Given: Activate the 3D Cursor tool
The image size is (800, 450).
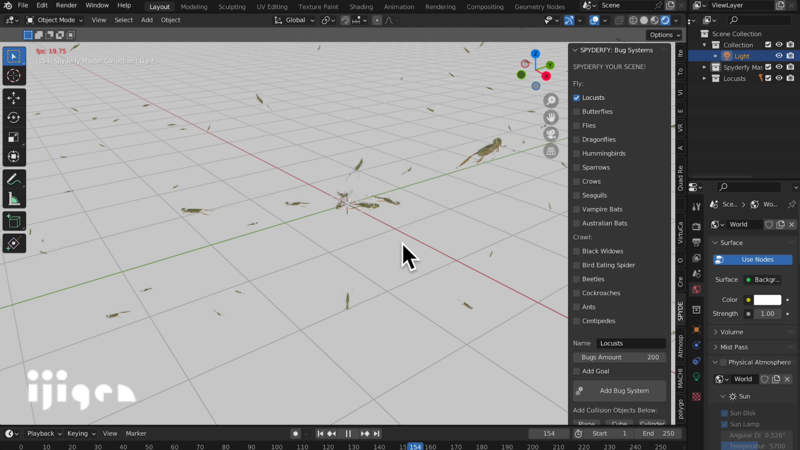Looking at the screenshot, I should (x=14, y=76).
